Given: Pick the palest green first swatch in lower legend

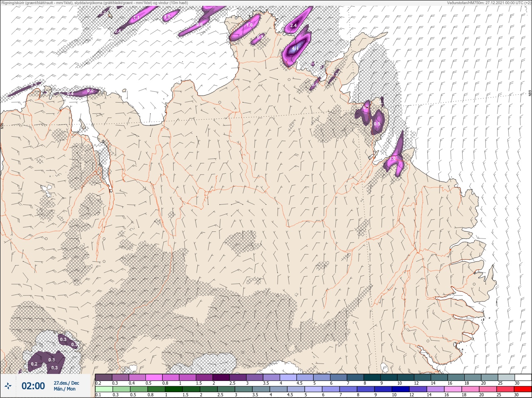Looking at the screenshot, I should click(x=104, y=390).
